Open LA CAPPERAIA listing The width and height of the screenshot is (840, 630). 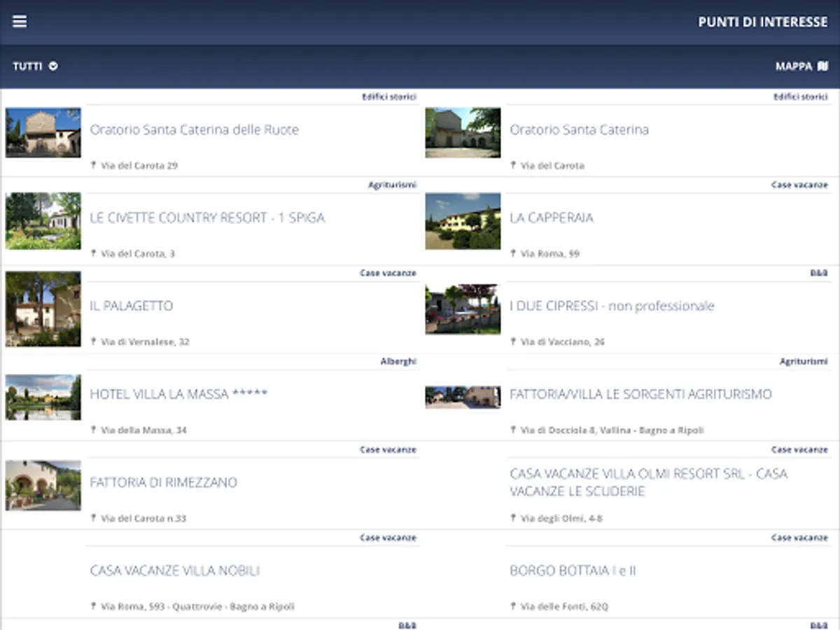click(x=552, y=218)
